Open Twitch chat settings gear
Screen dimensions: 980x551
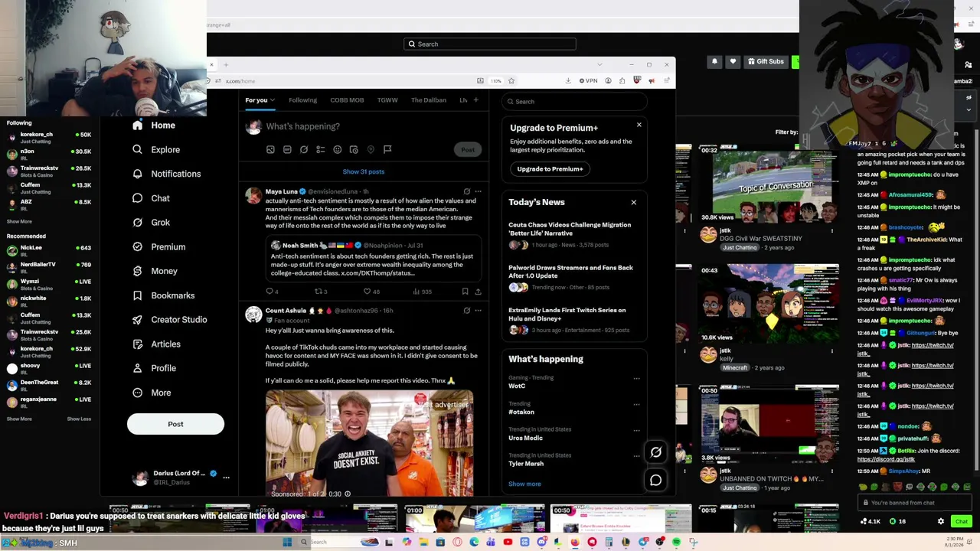coord(941,521)
